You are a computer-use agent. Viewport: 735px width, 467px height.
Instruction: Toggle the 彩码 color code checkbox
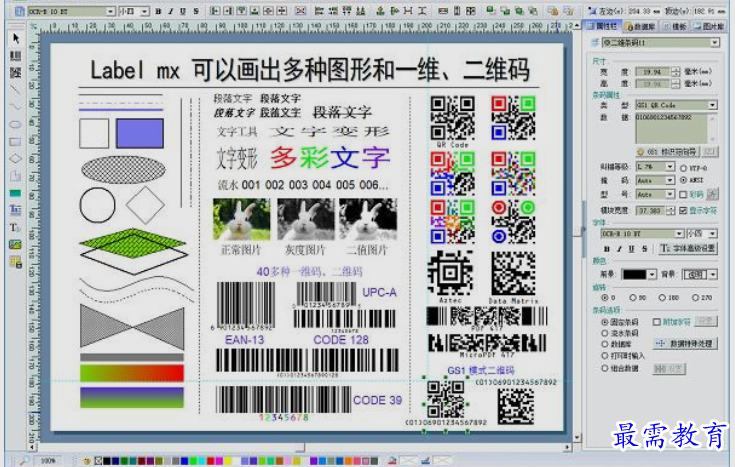(683, 194)
